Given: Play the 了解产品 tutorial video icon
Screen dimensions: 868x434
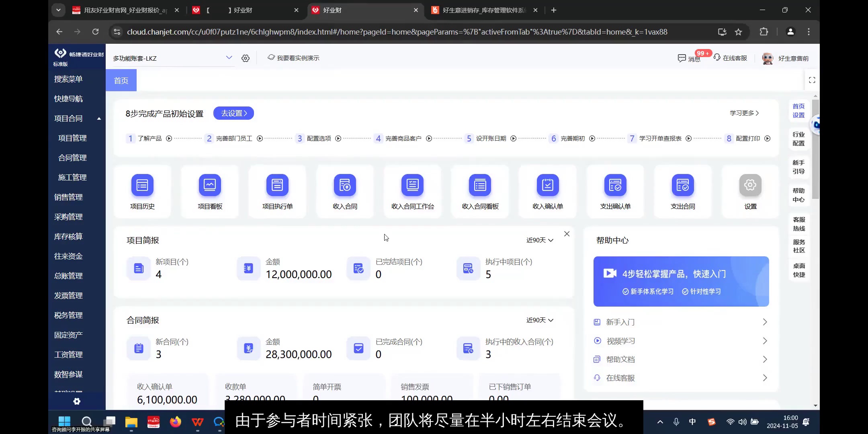Looking at the screenshot, I should 168,138.
